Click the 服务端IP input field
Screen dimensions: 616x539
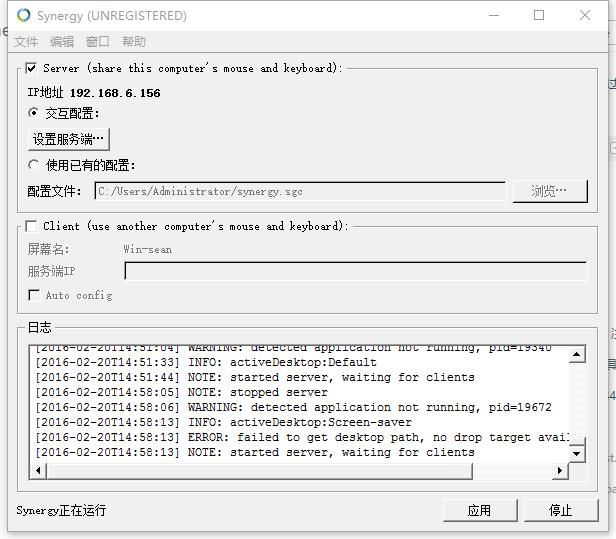[356, 271]
